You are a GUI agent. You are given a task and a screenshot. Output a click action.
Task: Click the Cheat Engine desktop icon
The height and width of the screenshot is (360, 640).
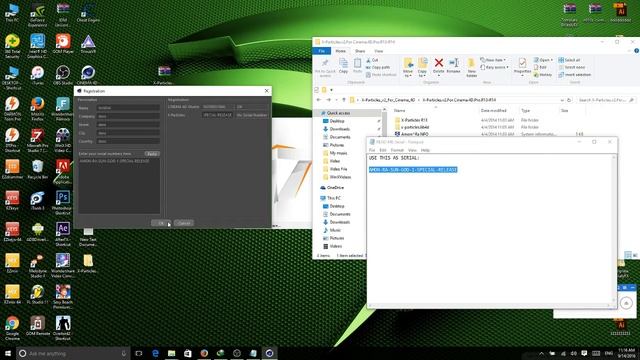[88, 13]
